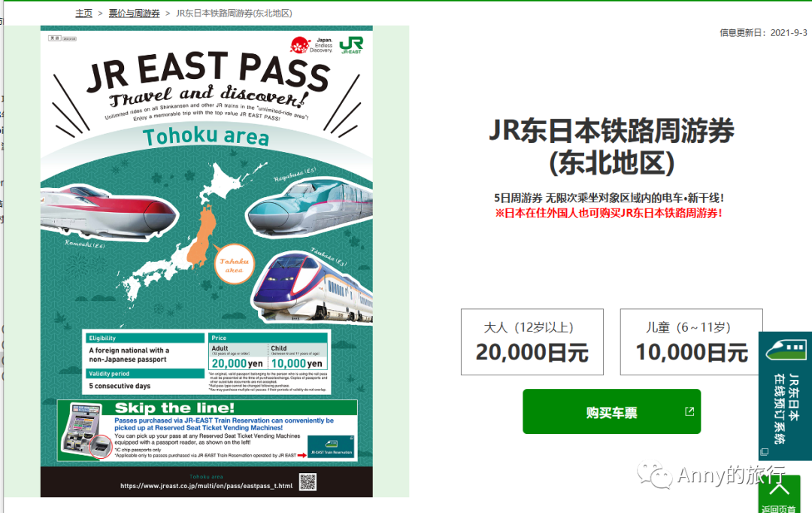Click the small window icon below side tab
The height and width of the screenshot is (513, 812).
(x=765, y=452)
